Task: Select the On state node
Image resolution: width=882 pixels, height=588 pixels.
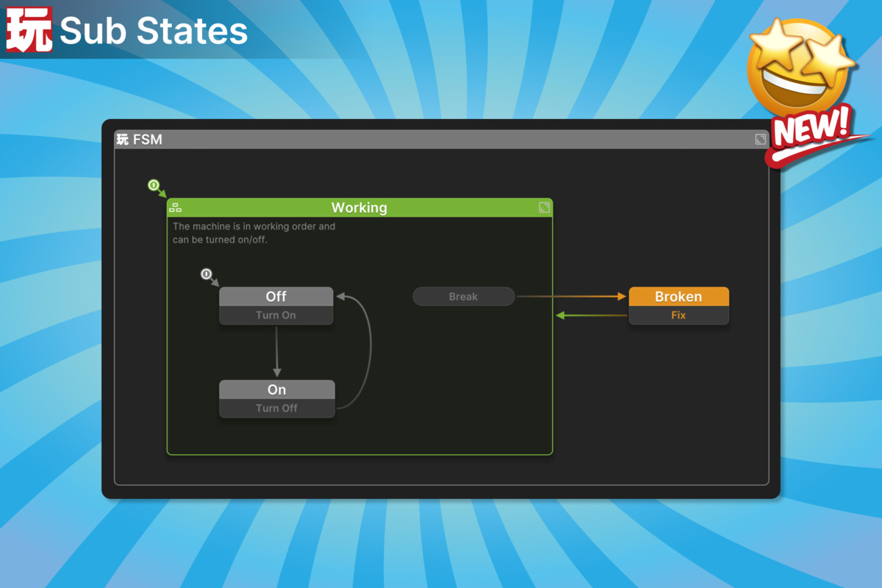Action: point(277,390)
